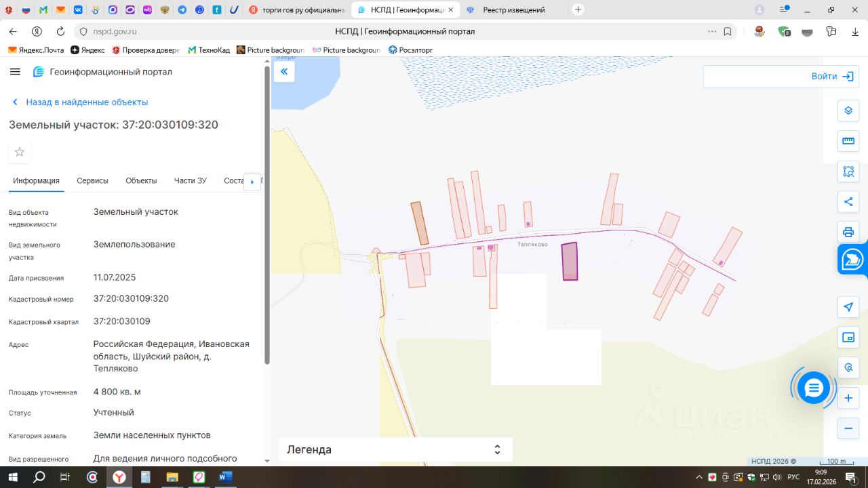Select the cadastral number 37:20:030109:320 value
This screenshot has width=868, height=488.
pyautogui.click(x=131, y=298)
